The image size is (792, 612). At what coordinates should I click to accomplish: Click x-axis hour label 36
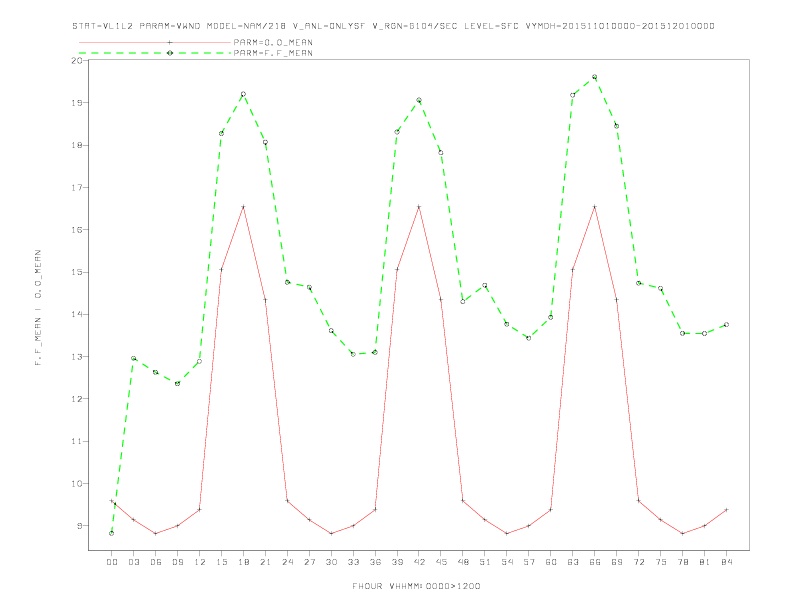tap(375, 562)
